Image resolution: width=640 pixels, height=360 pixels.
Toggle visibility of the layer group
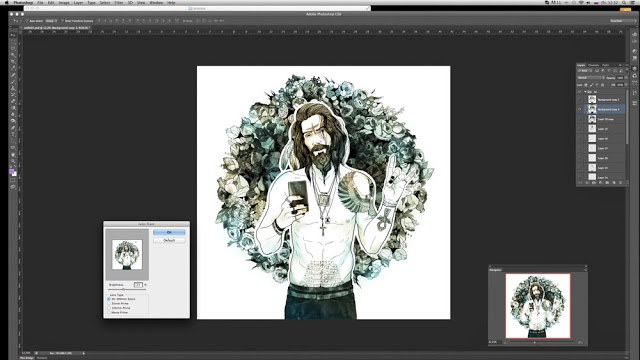(579, 91)
